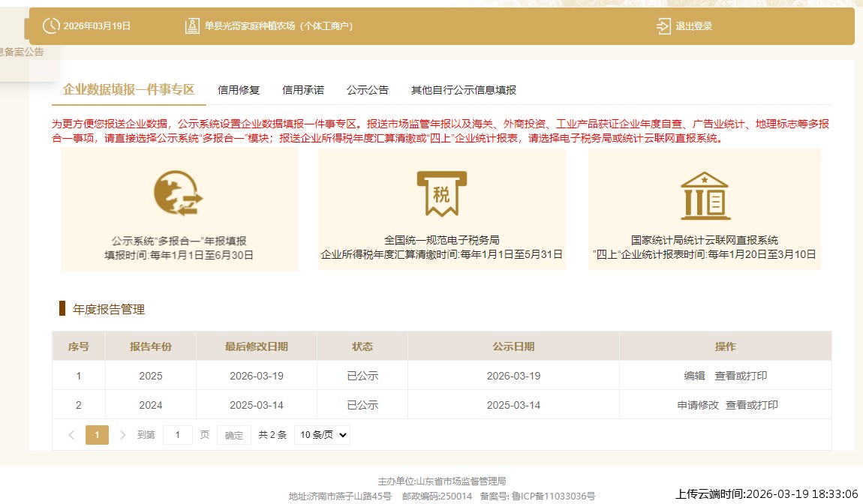Switch to 信用承诺 tab
Screen dimensions: 863x504
point(303,90)
